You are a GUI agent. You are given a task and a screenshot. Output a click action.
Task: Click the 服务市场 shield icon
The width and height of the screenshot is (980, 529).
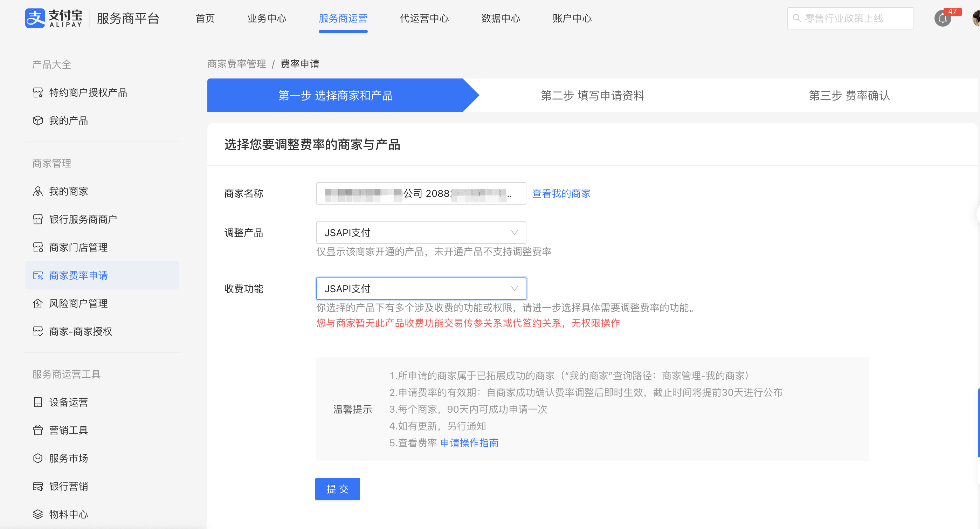coord(38,458)
